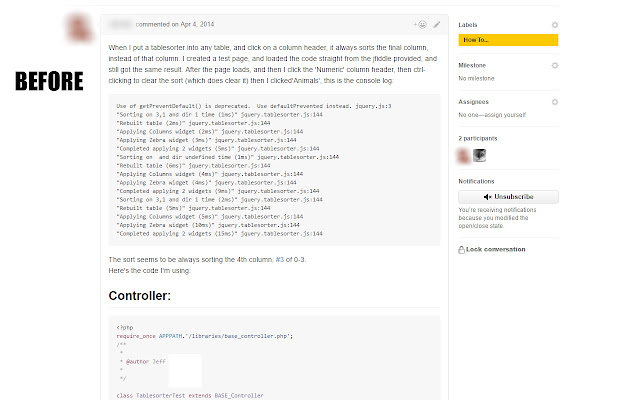This screenshot has width=640, height=400.
Task: Click the 'Sorting on and dir undefined' log line
Action: pos(228,157)
